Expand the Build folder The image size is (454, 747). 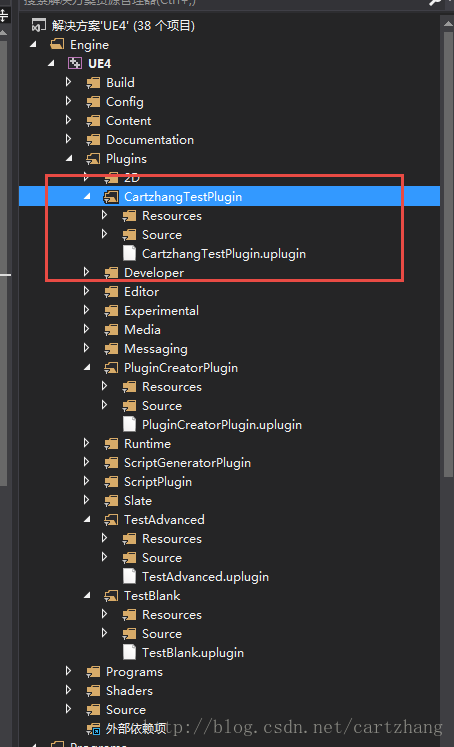tap(69, 82)
